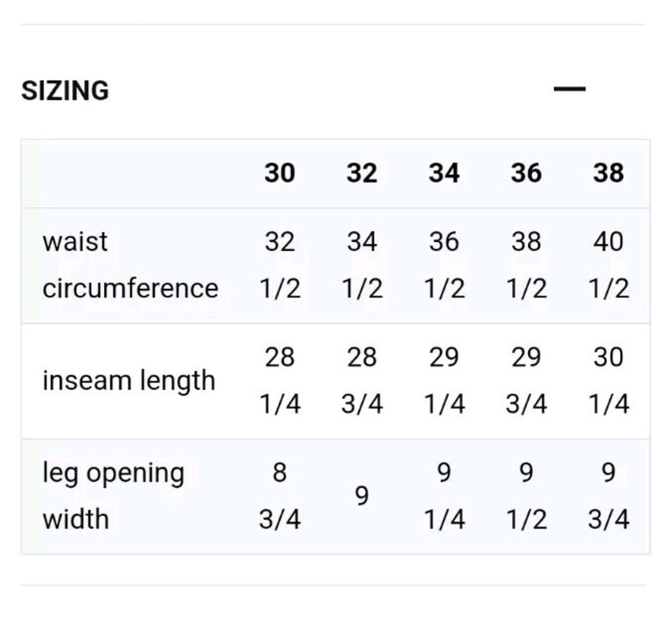Click inseam value 30 1/4 for size 38
The height and width of the screenshot is (620, 672).
tap(608, 380)
